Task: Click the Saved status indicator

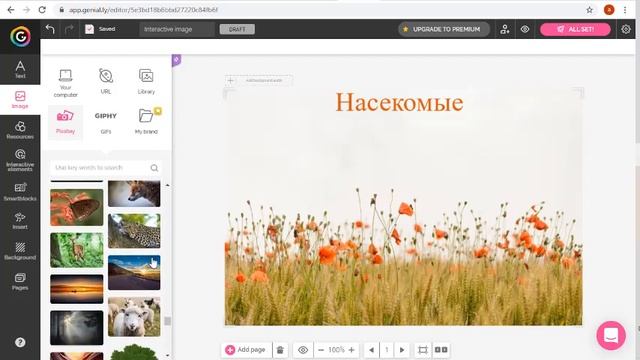Action: pos(100,29)
